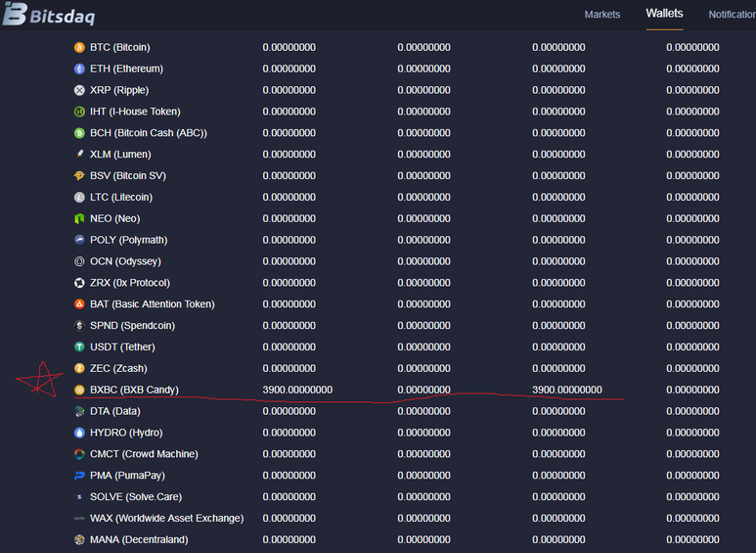Switch to the Wallets tab
Image resolution: width=756 pixels, height=553 pixels.
pyautogui.click(x=664, y=14)
